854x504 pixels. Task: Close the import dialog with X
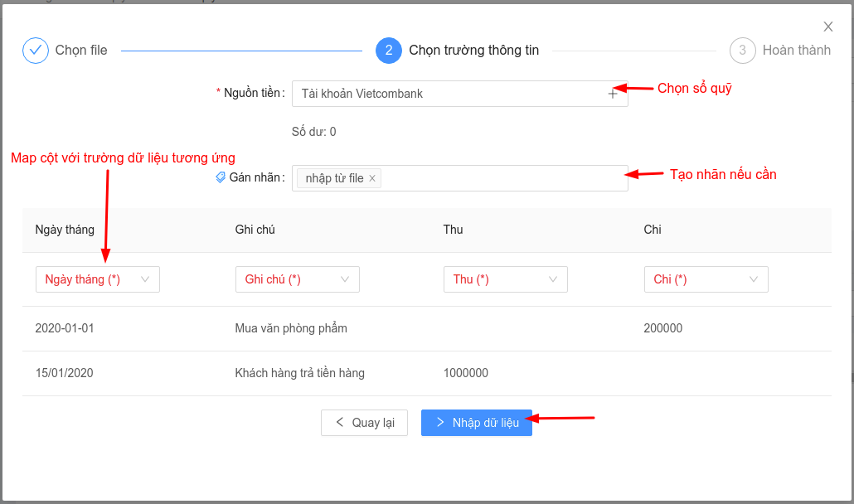(827, 27)
